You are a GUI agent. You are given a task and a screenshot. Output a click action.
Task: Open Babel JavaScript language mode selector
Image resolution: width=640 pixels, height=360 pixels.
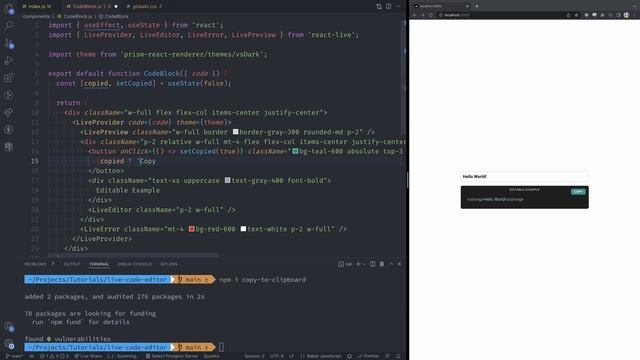click(321, 356)
